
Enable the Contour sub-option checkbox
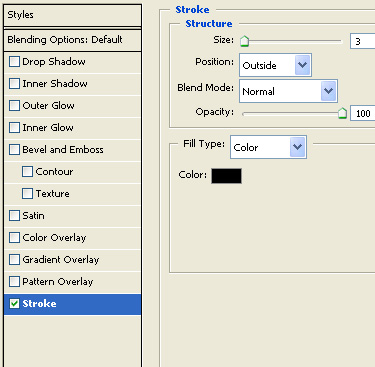click(x=27, y=172)
